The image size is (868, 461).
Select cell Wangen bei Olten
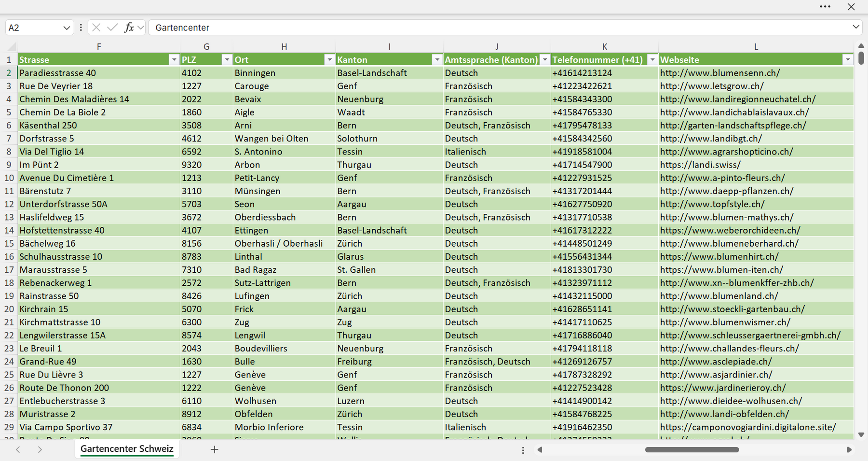click(284, 139)
